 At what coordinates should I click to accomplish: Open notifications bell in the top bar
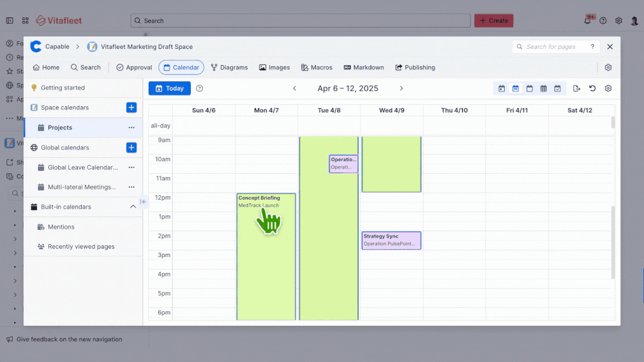pyautogui.click(x=588, y=20)
